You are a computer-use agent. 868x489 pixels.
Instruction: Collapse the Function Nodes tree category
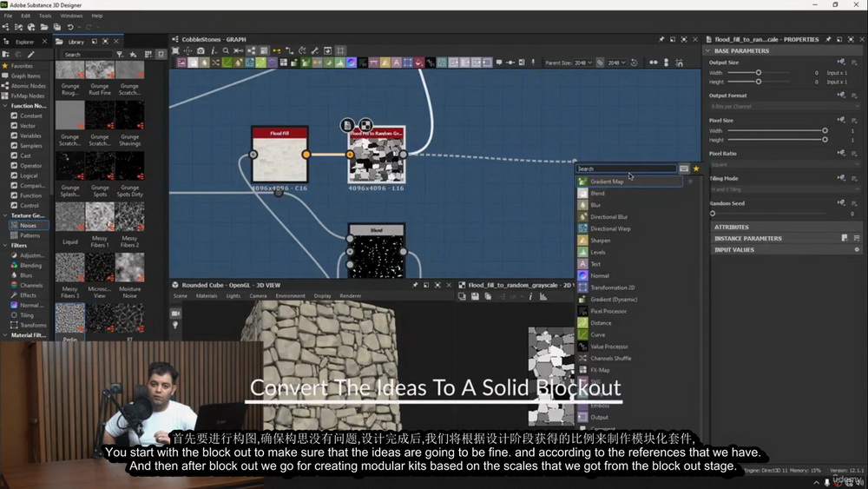pyautogui.click(x=5, y=106)
